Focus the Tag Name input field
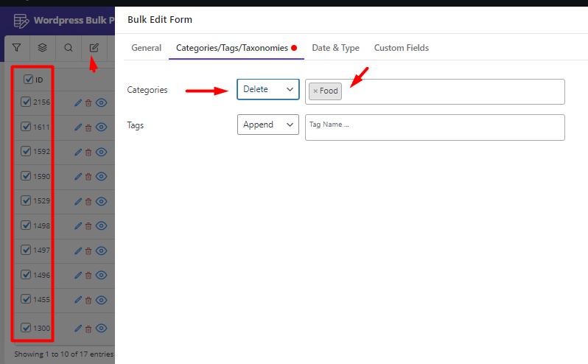Image resolution: width=588 pixels, height=364 pixels. [x=435, y=127]
